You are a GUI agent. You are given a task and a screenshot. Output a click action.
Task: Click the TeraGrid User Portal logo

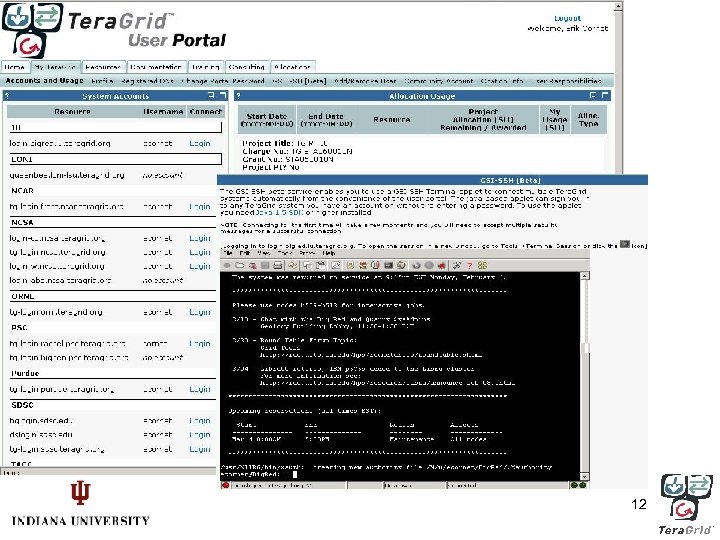click(114, 29)
